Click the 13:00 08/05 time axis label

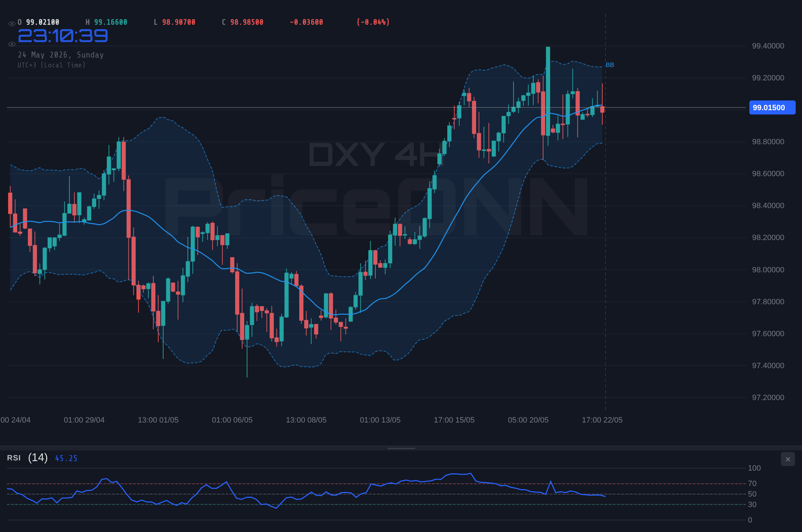(x=306, y=420)
